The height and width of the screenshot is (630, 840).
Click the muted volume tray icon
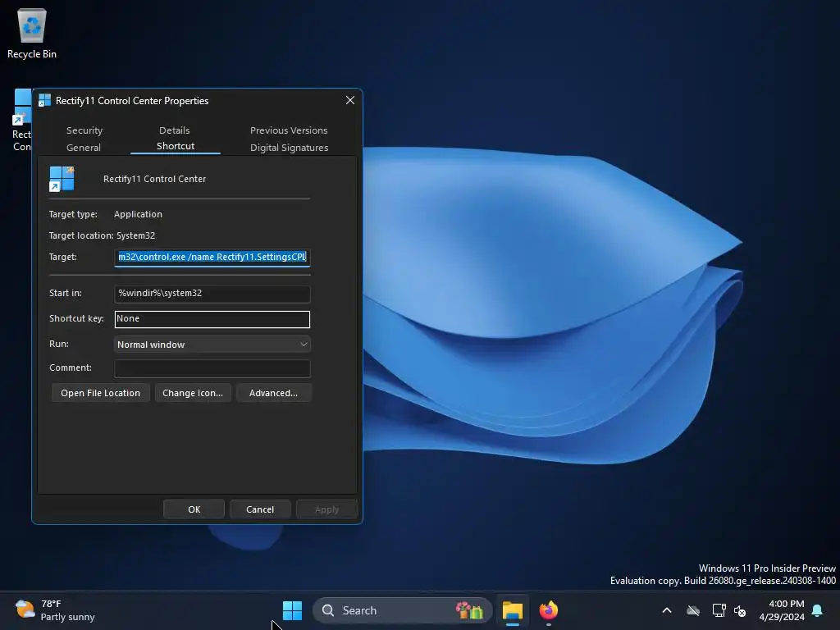pyautogui.click(x=740, y=610)
